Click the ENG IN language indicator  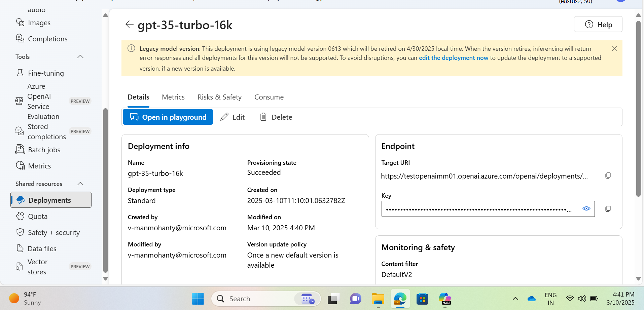coord(550,299)
